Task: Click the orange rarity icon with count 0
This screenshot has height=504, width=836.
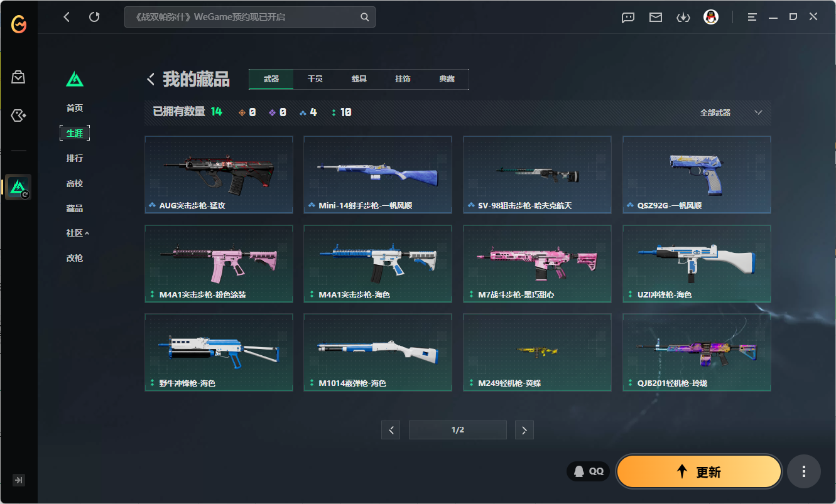Action: [x=242, y=113]
